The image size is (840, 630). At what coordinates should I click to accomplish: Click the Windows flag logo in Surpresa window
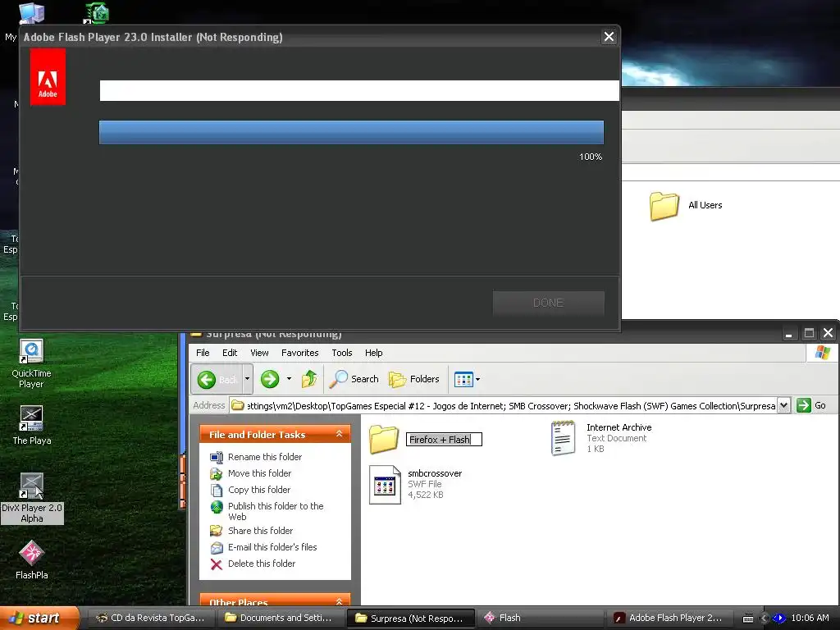point(822,353)
